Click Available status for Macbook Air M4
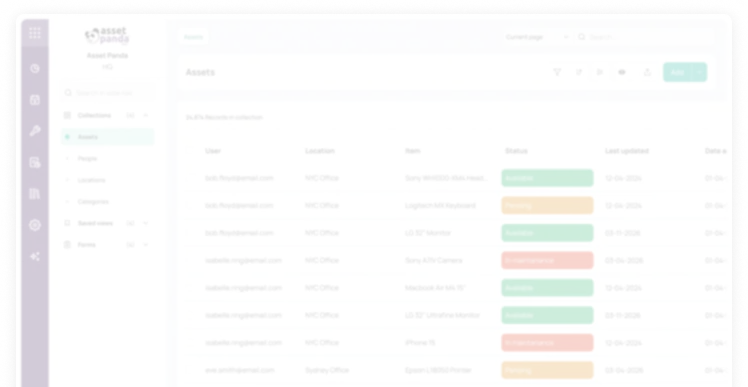The image size is (748, 387). pyautogui.click(x=547, y=288)
